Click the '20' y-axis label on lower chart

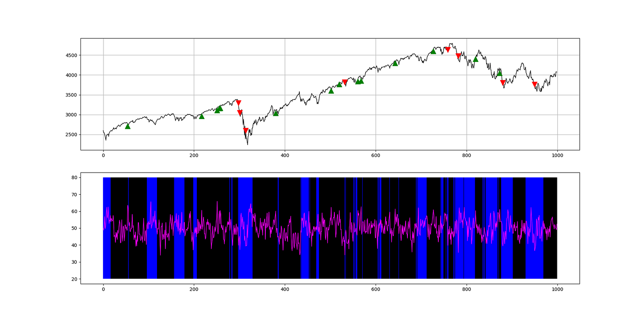[74, 279]
